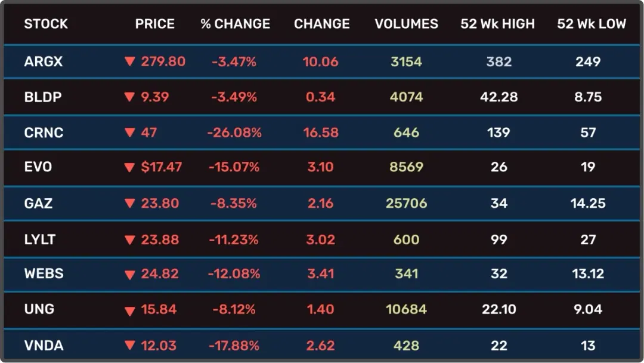Click the red triangle in the VNDA row

point(129,346)
